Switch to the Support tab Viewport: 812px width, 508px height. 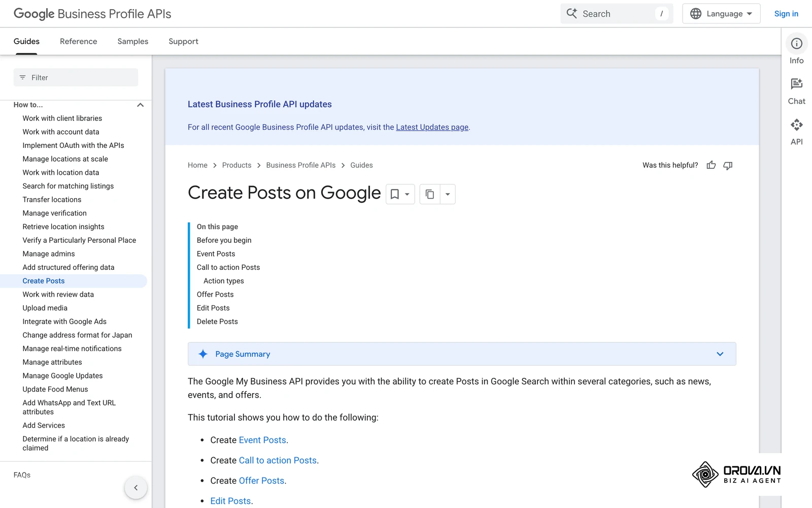(x=183, y=41)
